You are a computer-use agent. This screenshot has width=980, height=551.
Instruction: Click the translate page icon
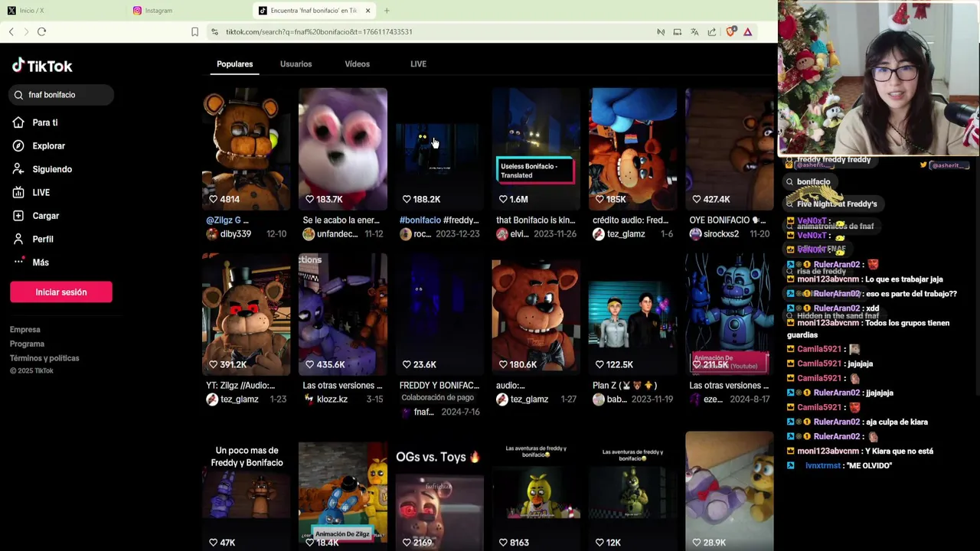point(694,31)
